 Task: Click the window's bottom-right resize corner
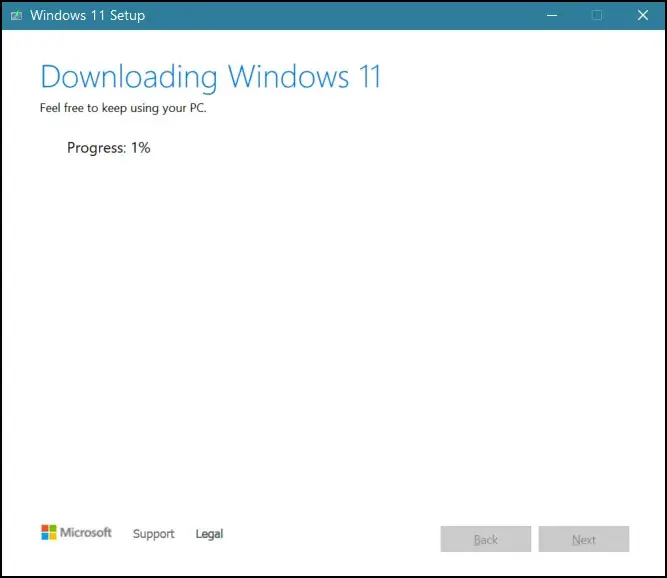664,575
